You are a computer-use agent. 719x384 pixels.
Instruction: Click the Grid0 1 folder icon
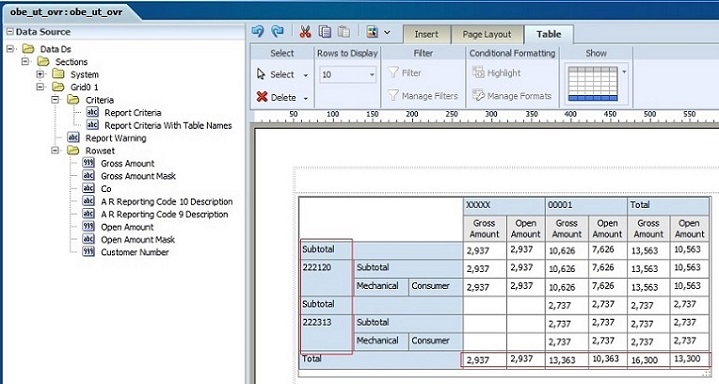click(58, 87)
